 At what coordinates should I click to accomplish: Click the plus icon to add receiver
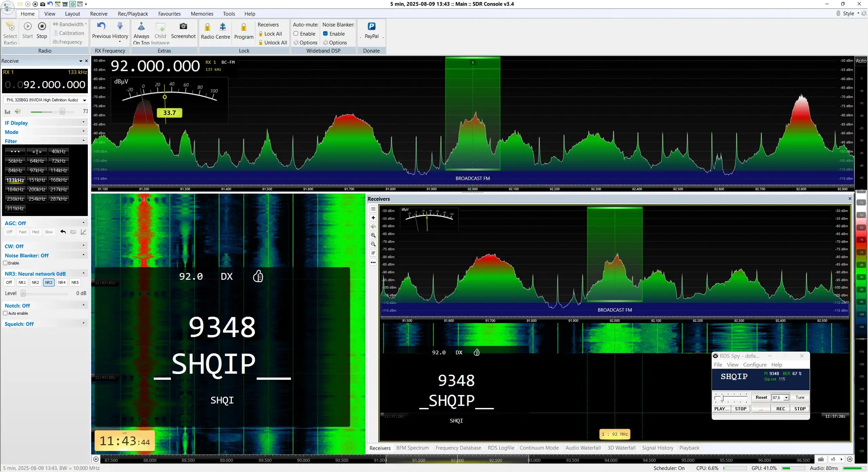[373, 218]
